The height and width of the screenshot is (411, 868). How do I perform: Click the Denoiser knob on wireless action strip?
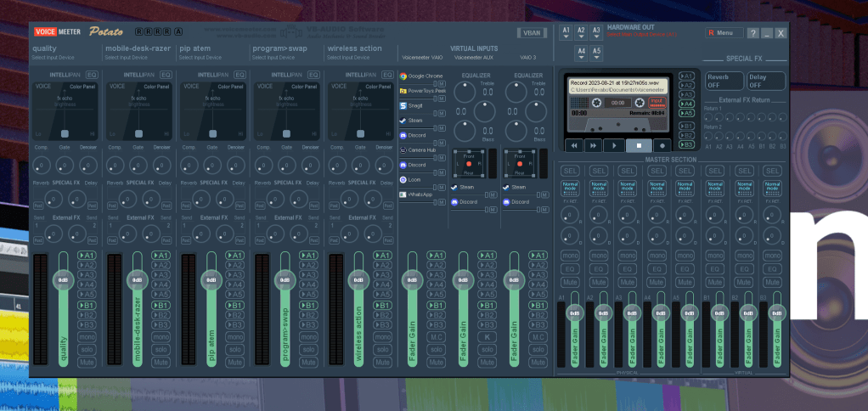coord(384,165)
